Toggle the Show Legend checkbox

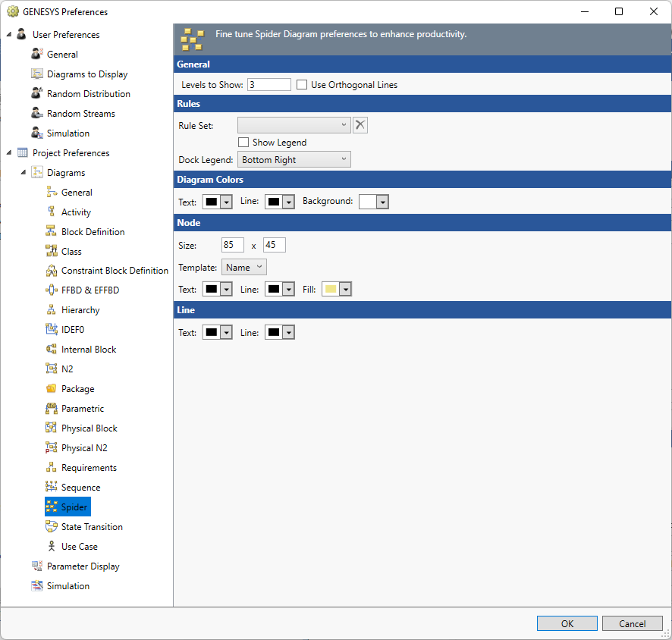(x=243, y=143)
